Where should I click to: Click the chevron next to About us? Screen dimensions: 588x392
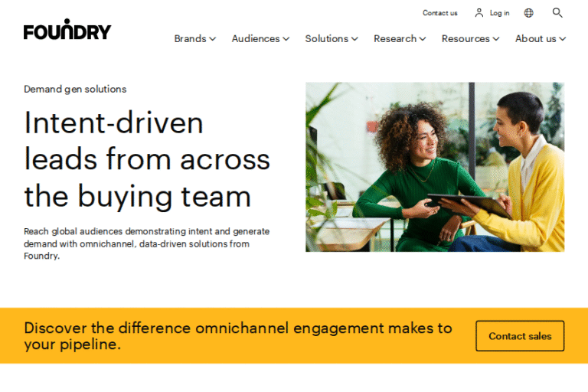[x=563, y=39]
